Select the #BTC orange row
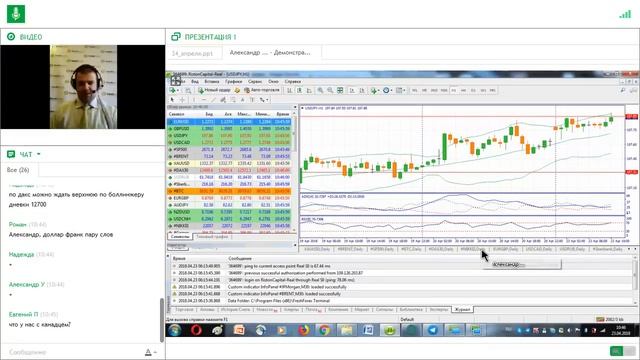Screen dimensions: 640x360 coord(230,191)
